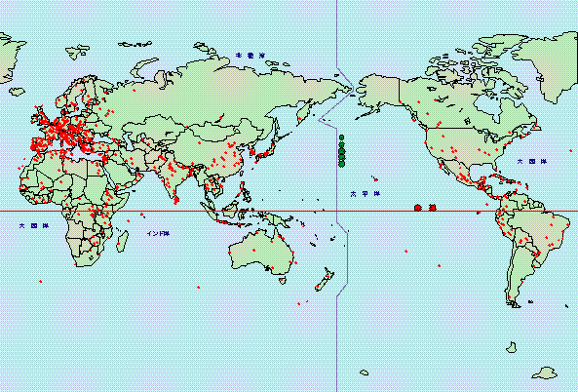
Task: Click the Pacific Ocean label
Action: pos(365,194)
